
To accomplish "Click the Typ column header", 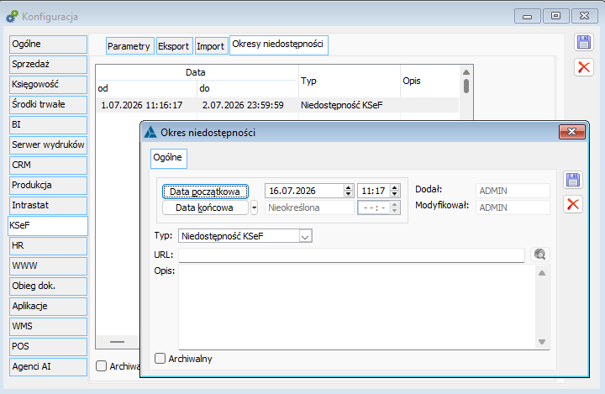I will click(349, 81).
